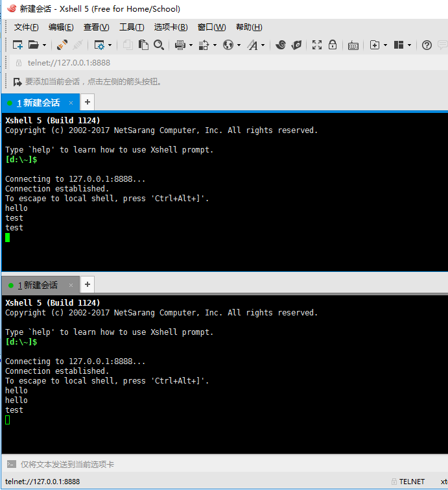448x490 pixels.
Task: Open the 选项卡(B) menu
Action: [x=171, y=27]
